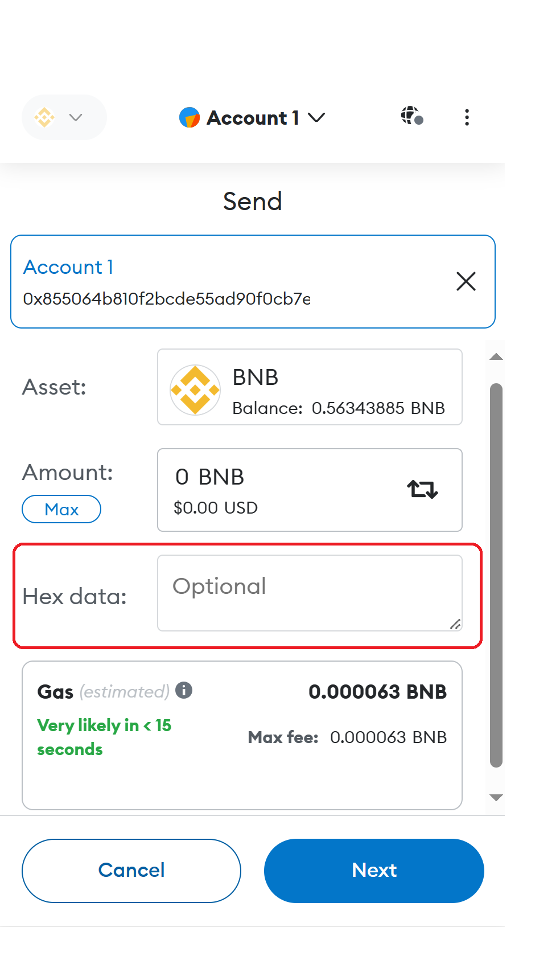
Task: Open the network selector icon
Action: click(x=44, y=117)
